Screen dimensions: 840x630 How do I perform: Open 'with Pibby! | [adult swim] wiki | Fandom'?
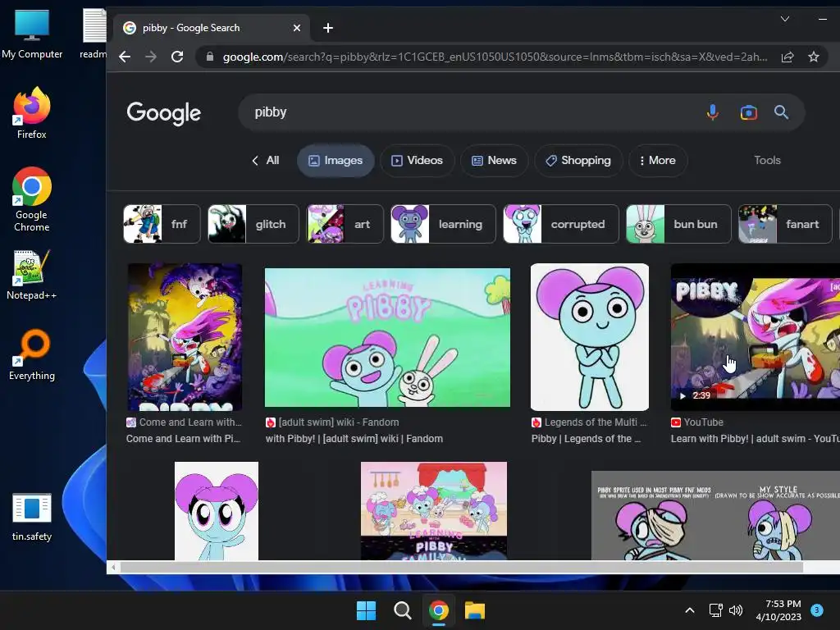[x=354, y=438]
